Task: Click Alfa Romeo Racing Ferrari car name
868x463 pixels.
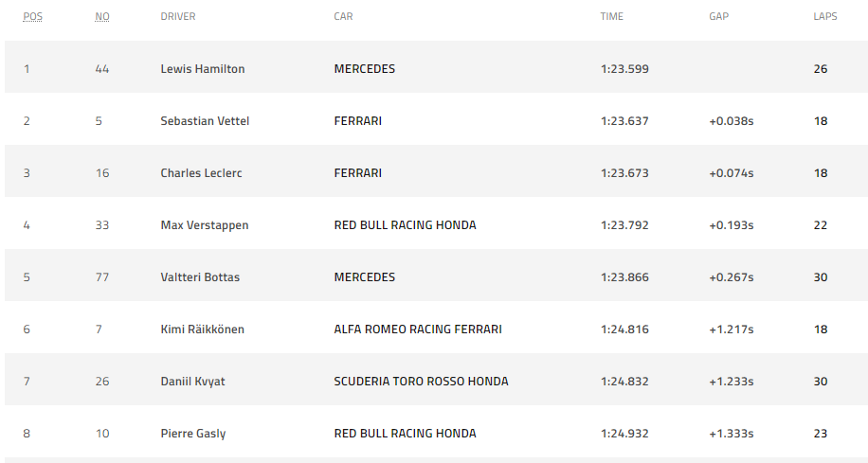Action: [x=418, y=329]
